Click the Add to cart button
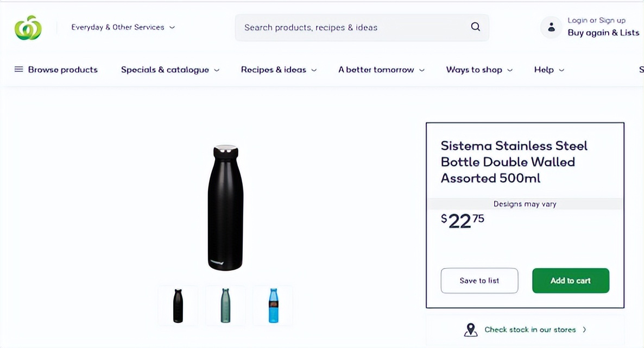The width and height of the screenshot is (644, 348). 570,281
